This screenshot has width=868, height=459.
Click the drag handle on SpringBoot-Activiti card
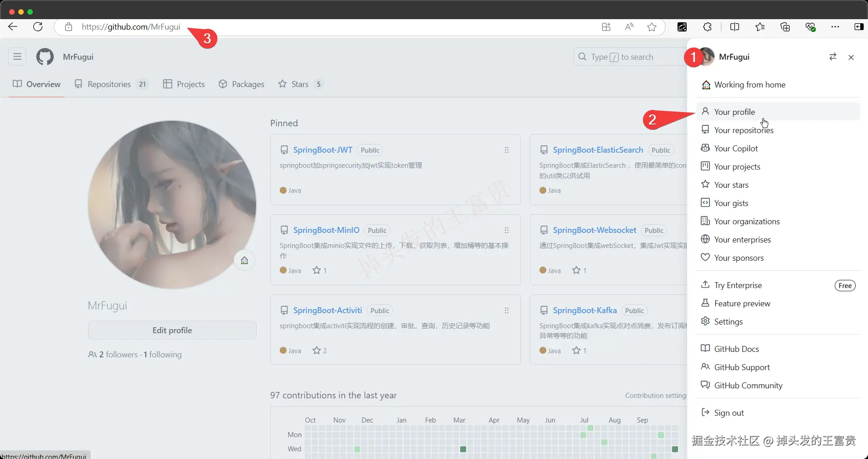507,310
